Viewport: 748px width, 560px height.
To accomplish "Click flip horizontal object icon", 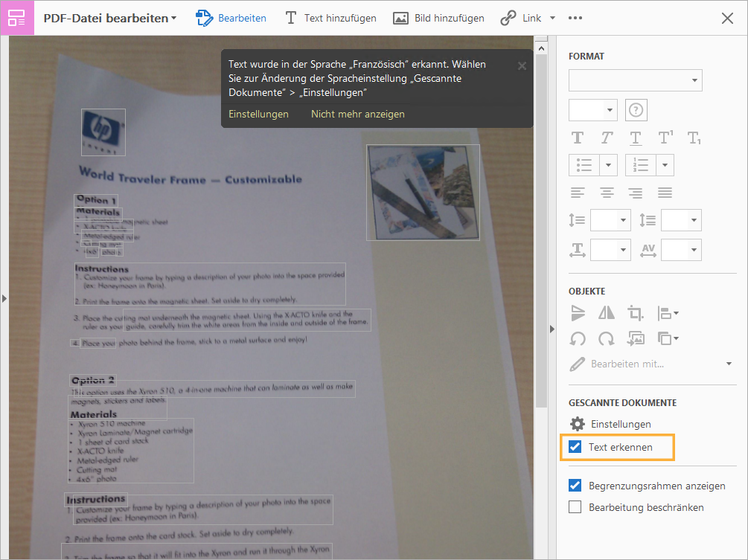I will pos(607,313).
